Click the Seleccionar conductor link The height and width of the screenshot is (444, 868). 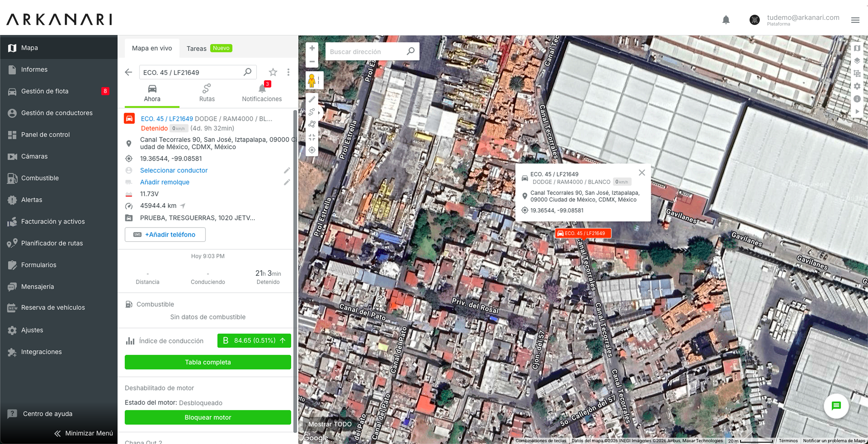(174, 170)
